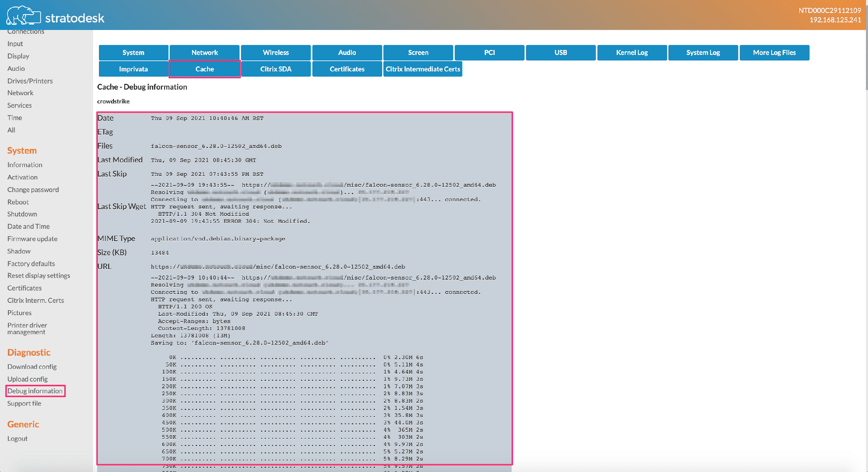This screenshot has height=472, width=868.
Task: Open Services in sidebar
Action: (x=19, y=105)
